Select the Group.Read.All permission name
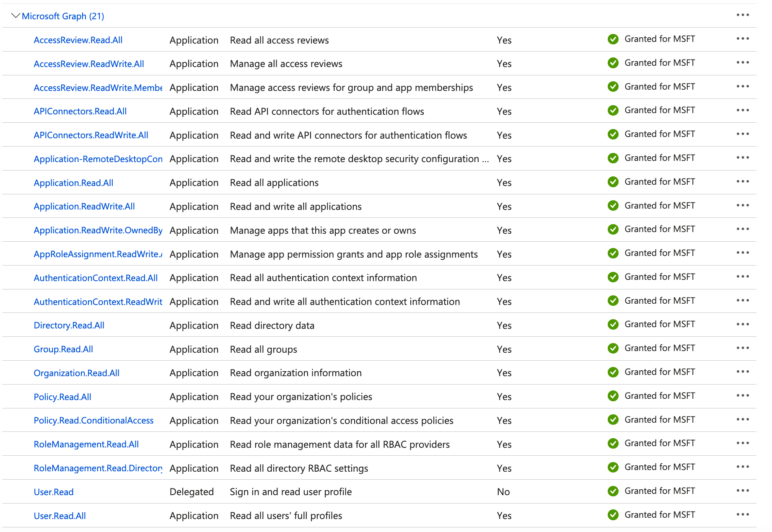This screenshot has width=772, height=532. tap(63, 349)
